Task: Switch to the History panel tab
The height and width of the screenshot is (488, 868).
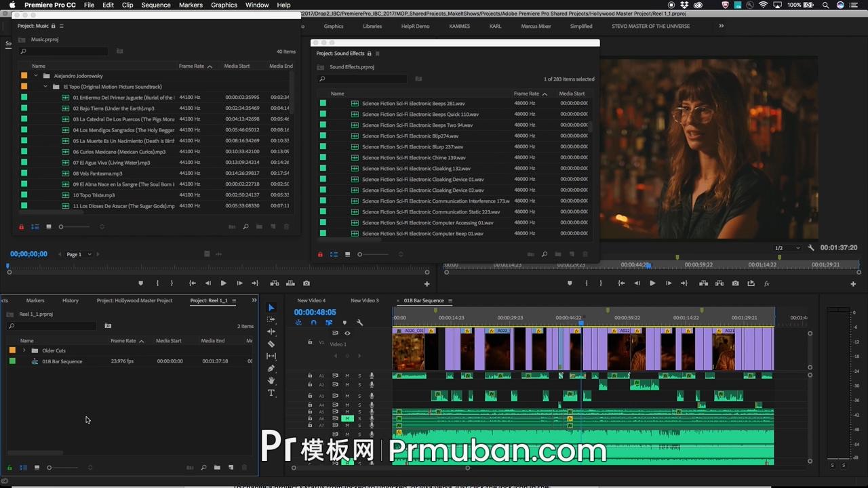Action: [71, 300]
